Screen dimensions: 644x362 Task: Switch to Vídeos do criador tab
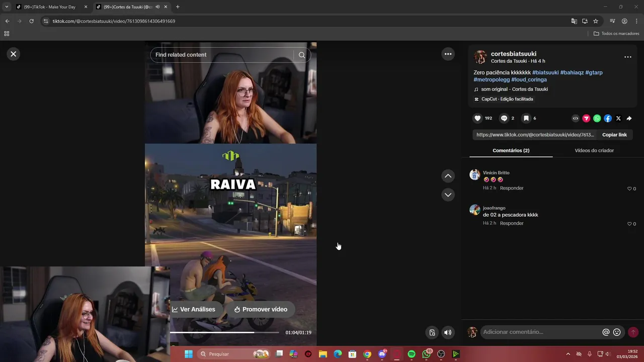pyautogui.click(x=594, y=150)
